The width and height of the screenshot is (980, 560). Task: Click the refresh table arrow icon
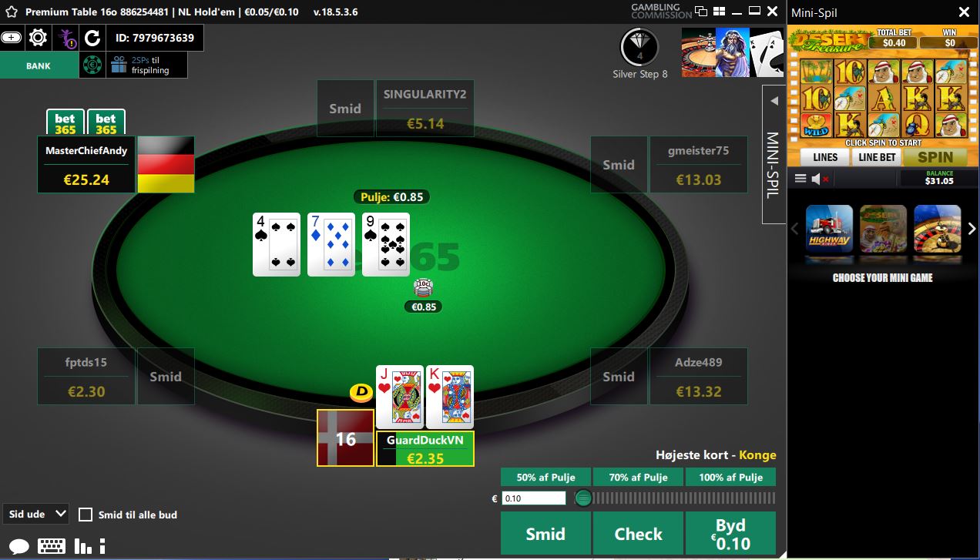(92, 38)
